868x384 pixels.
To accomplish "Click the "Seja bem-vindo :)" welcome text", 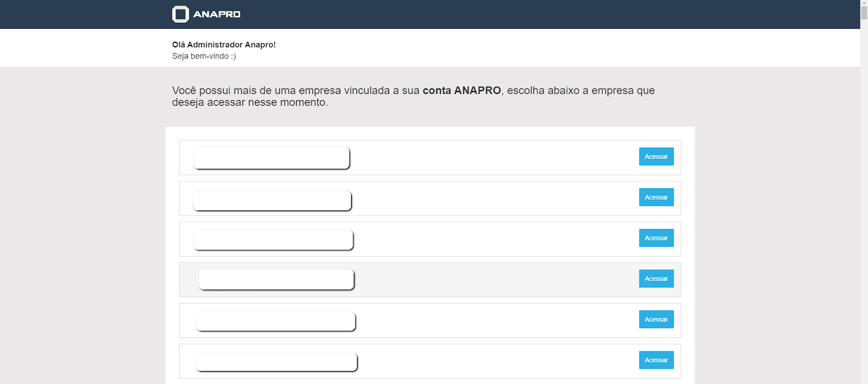I will coord(204,56).
